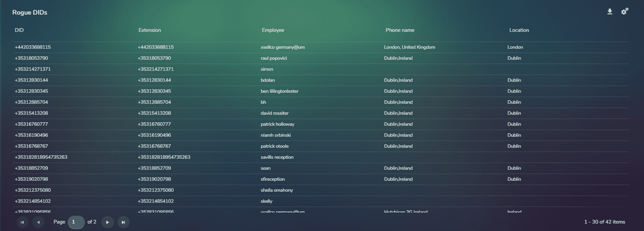644x231 pixels.
Task: Jump to the last page
Action: [123, 222]
